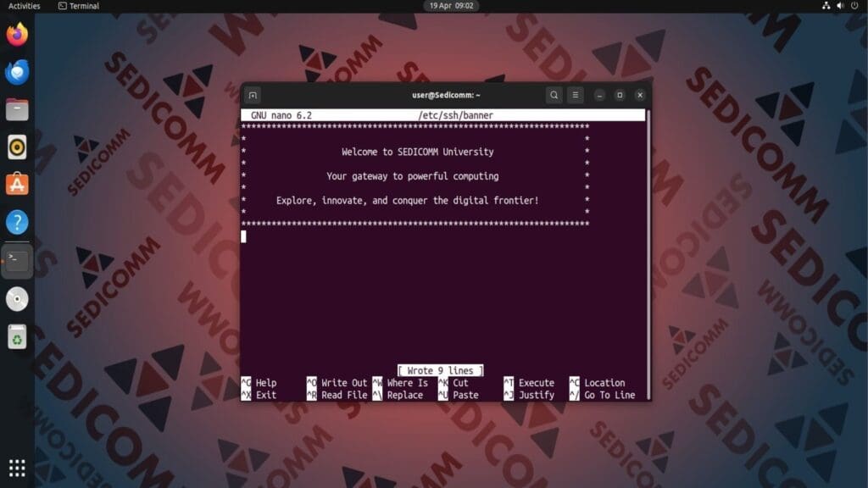Launch Rhythmbox music player
Image resolution: width=868 pixels, height=488 pixels.
coord(17,147)
